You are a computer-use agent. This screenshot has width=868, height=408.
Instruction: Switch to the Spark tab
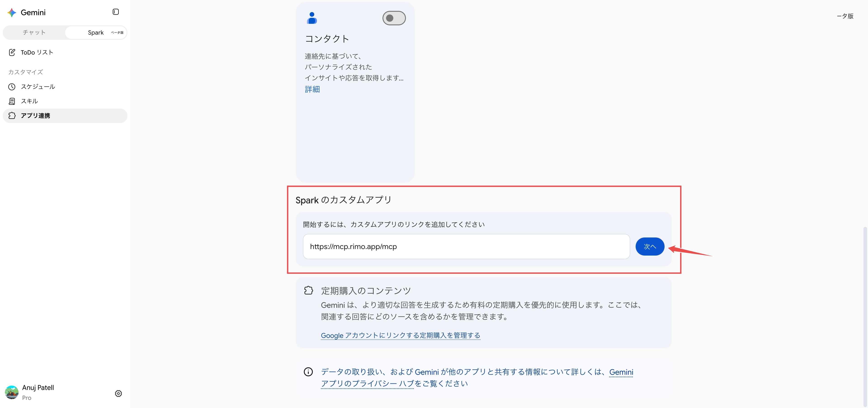tap(96, 32)
